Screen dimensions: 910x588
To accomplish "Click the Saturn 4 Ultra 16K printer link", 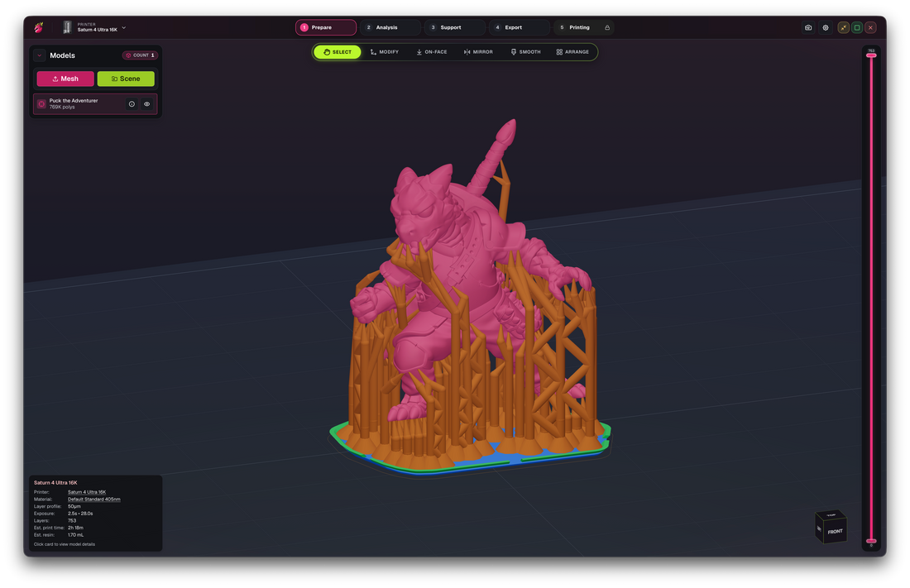I will [x=87, y=492].
